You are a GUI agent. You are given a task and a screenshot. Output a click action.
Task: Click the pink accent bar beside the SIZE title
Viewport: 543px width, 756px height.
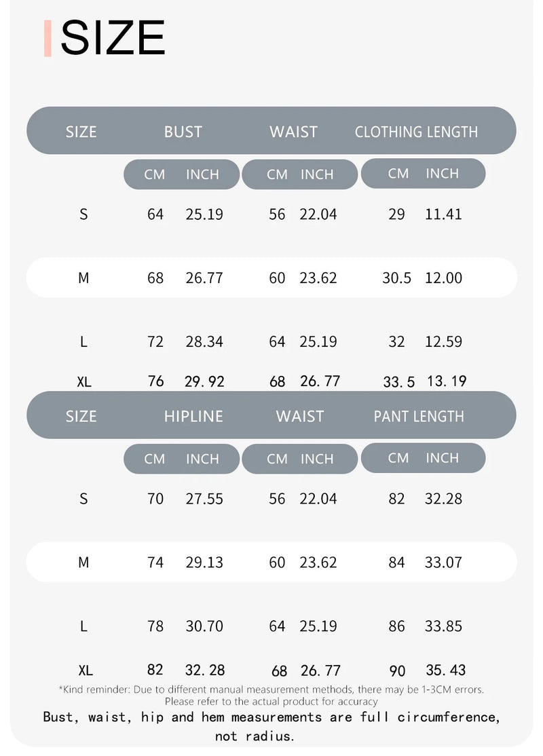pyautogui.click(x=48, y=39)
